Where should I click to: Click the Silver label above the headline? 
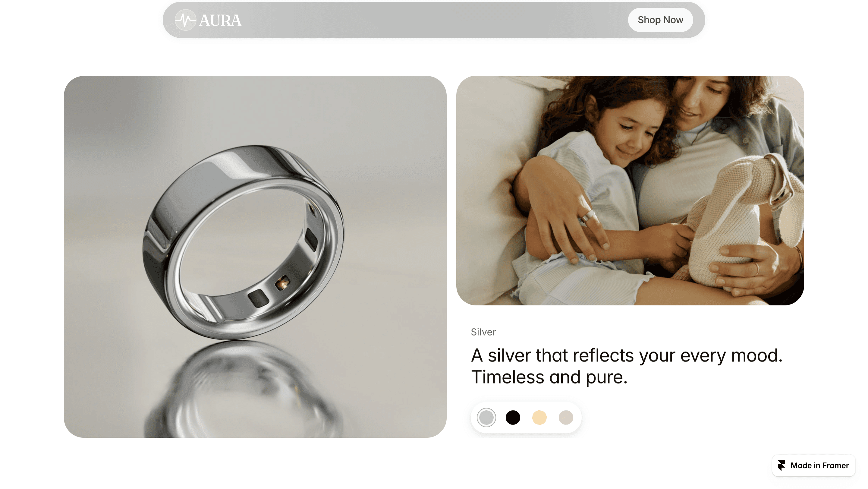click(x=483, y=332)
